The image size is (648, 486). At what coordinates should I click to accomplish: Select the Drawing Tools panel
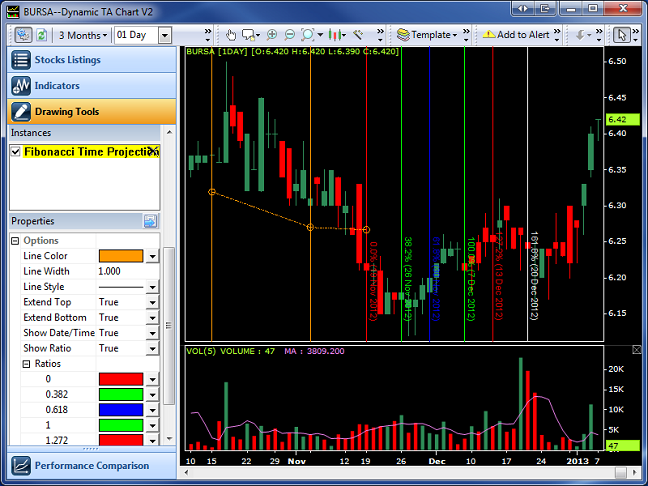(x=92, y=112)
